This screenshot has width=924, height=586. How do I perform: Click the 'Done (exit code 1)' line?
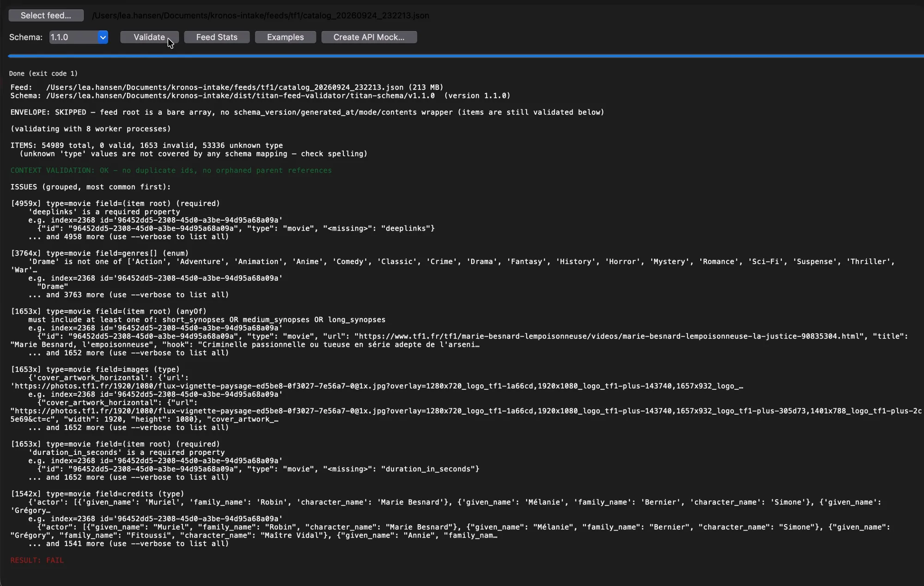[x=43, y=73]
